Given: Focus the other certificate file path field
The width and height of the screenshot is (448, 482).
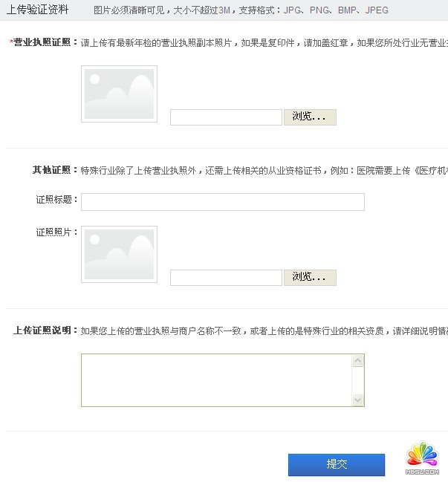Looking at the screenshot, I should (x=226, y=278).
